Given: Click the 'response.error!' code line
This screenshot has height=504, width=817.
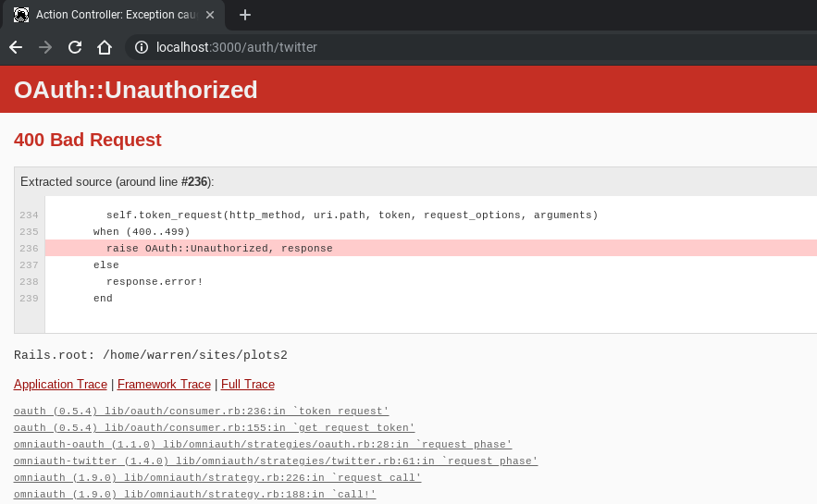Looking at the screenshot, I should click(x=155, y=282).
